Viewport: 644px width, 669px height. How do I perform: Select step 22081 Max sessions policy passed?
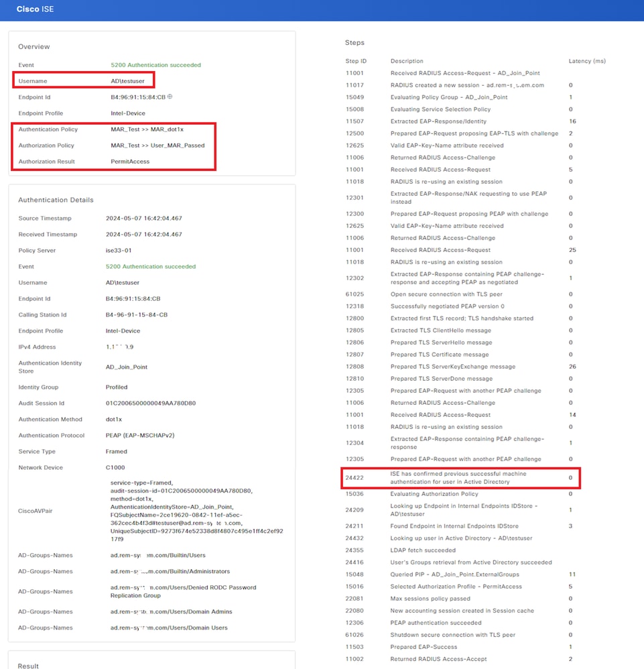[460, 599]
